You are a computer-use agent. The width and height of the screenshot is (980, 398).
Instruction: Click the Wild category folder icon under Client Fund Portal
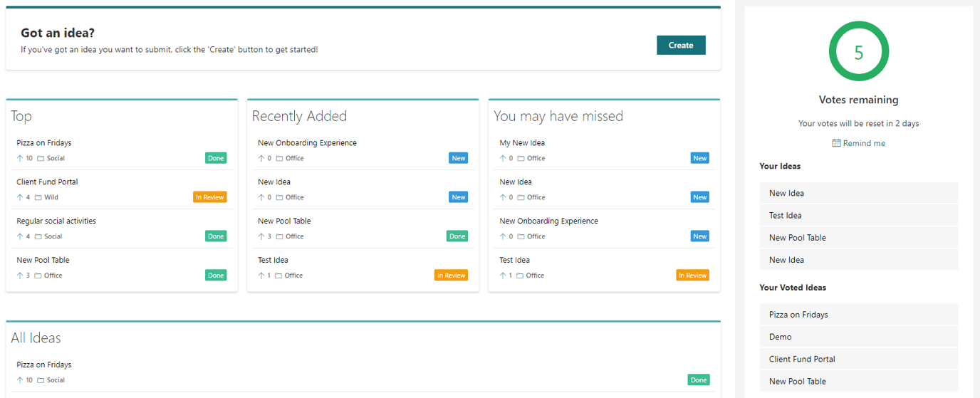pyautogui.click(x=41, y=197)
